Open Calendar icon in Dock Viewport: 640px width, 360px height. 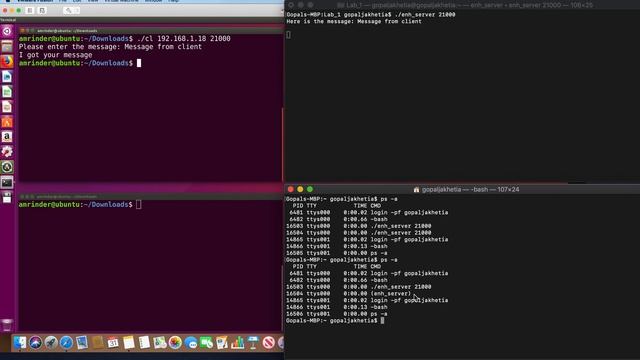113,342
